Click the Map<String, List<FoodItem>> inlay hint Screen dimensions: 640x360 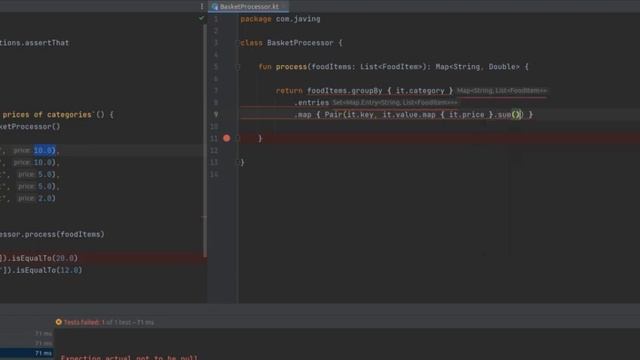point(502,91)
